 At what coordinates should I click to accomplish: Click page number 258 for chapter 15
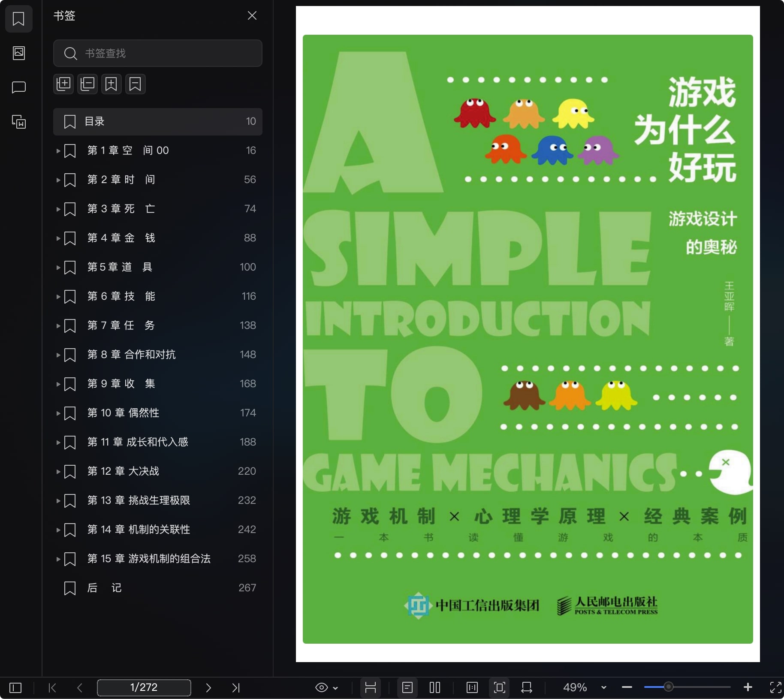click(247, 559)
